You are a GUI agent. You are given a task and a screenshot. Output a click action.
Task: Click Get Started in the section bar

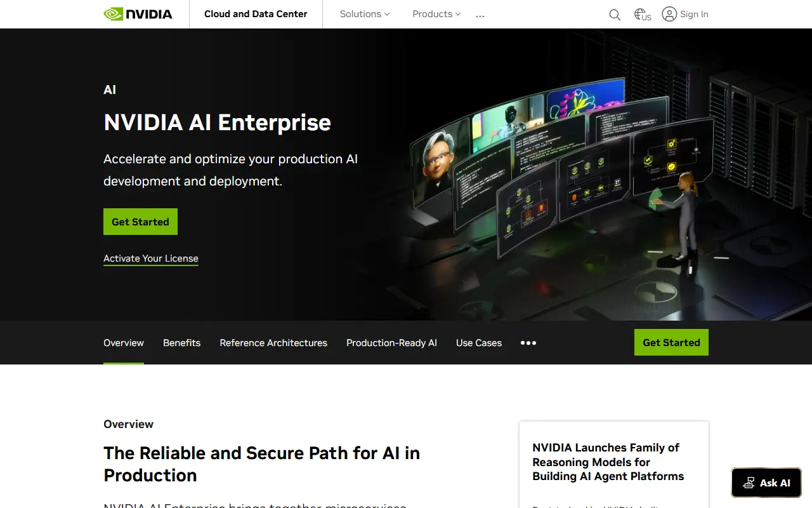coord(671,342)
